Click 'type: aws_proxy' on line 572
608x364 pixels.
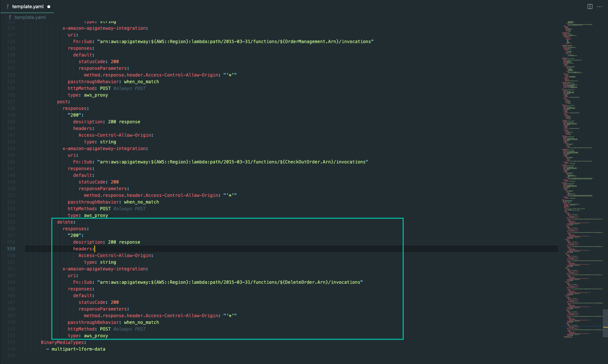tap(88, 336)
